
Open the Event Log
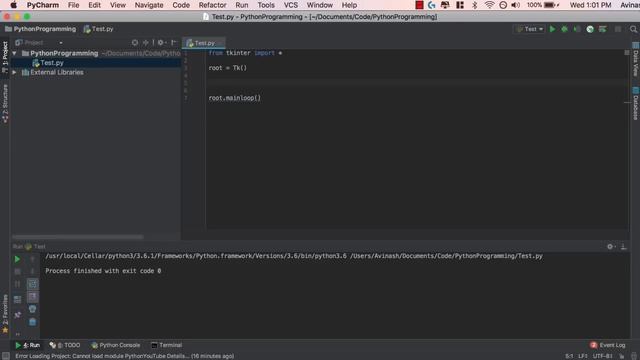click(607, 345)
